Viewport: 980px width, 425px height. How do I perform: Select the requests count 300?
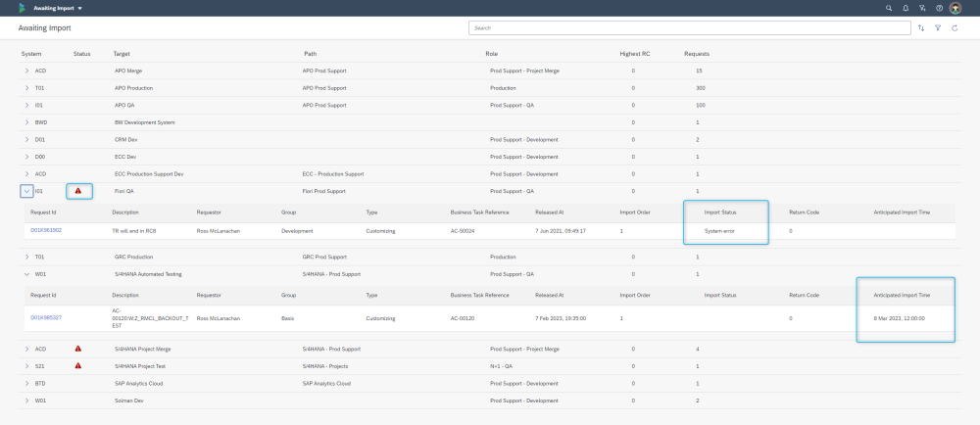coord(701,88)
